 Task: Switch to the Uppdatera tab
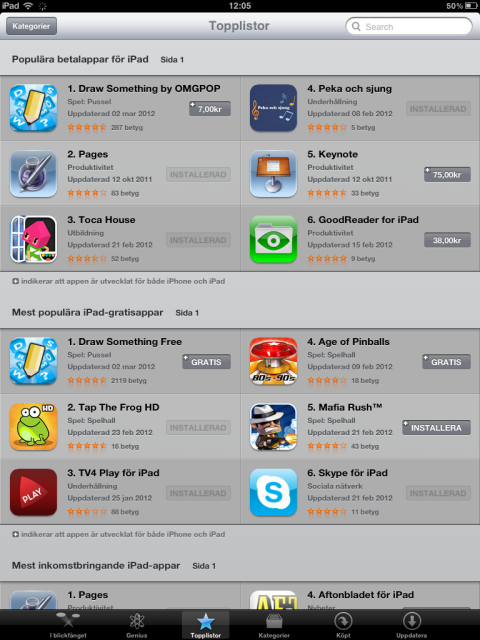coord(411,625)
